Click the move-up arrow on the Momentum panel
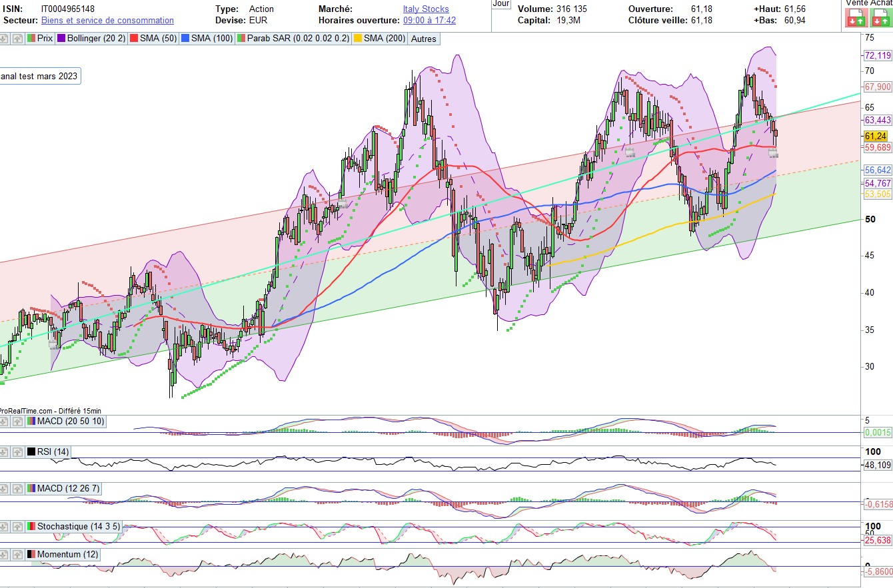893x588 pixels. (x=17, y=554)
